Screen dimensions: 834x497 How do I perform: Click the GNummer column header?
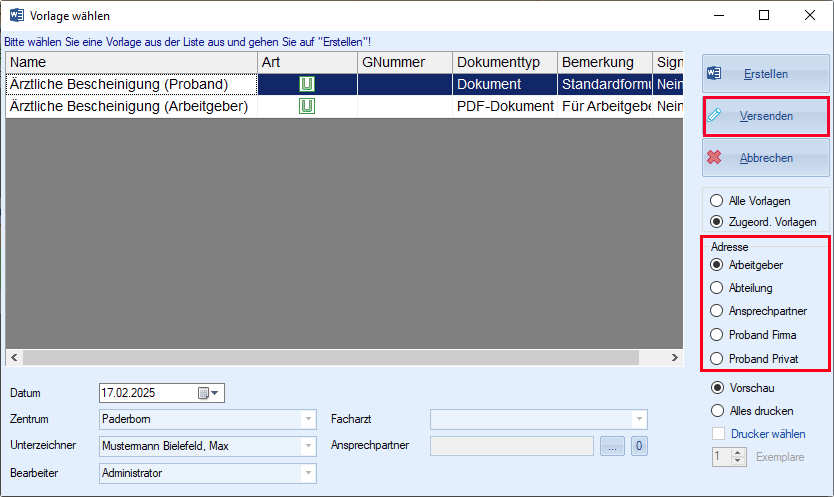pyautogui.click(x=405, y=62)
